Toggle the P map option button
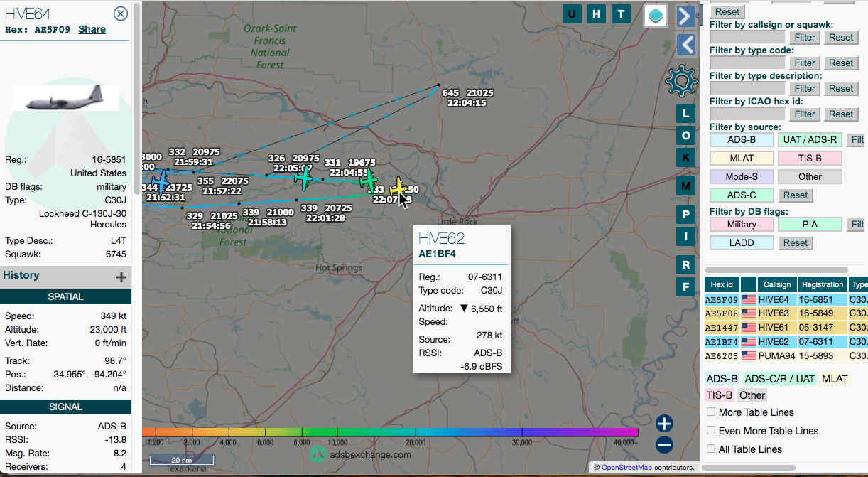Screen dimensions: 868x477 coord(685,215)
